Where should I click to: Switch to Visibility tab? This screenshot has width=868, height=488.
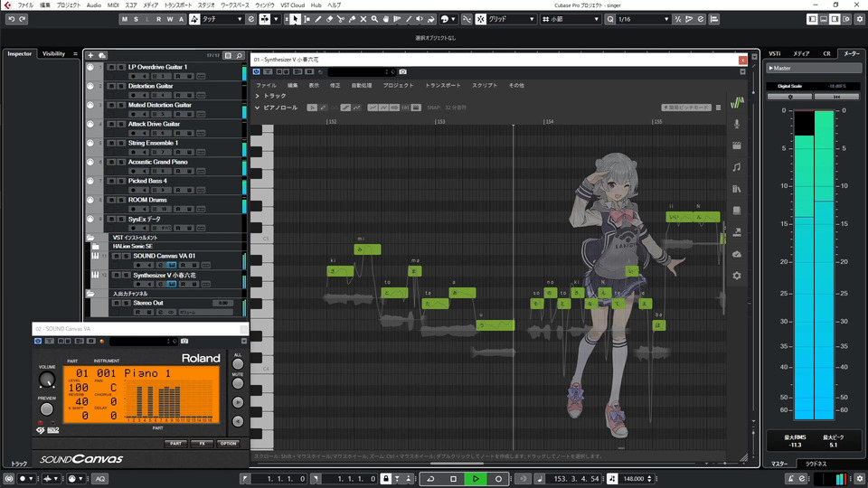(53, 53)
